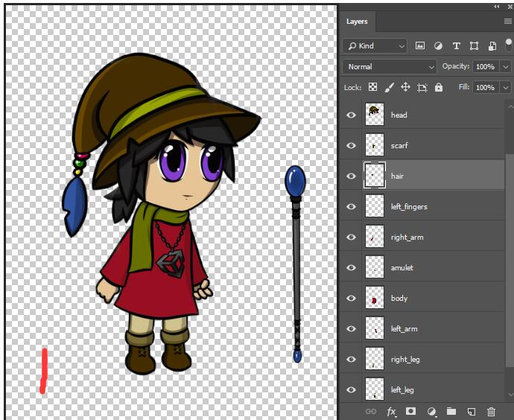Filter layers by shape layer icon
The height and width of the screenshot is (420, 514).
tap(474, 46)
